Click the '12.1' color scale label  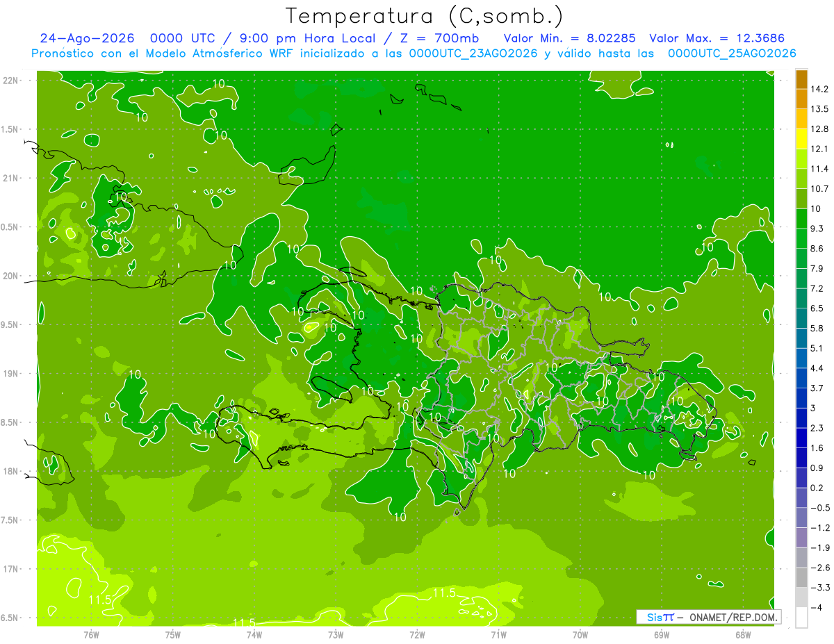pyautogui.click(x=819, y=149)
